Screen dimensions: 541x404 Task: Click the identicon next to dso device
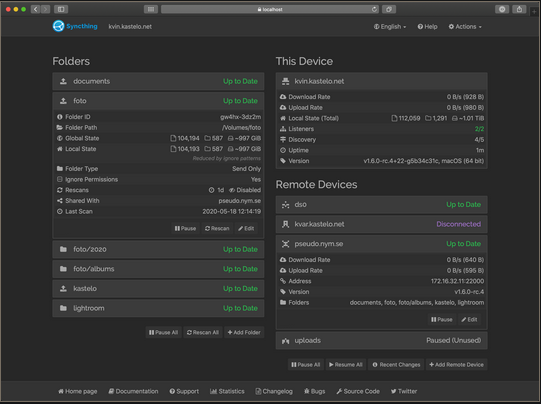pos(285,205)
